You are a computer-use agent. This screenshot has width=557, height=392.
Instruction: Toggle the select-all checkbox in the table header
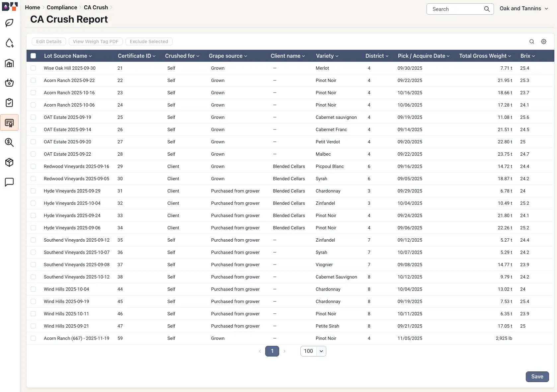(x=33, y=56)
